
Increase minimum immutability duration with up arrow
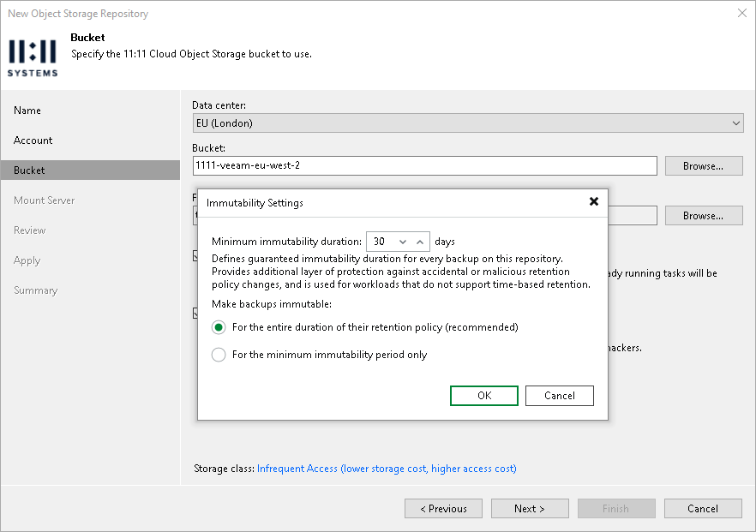point(420,242)
